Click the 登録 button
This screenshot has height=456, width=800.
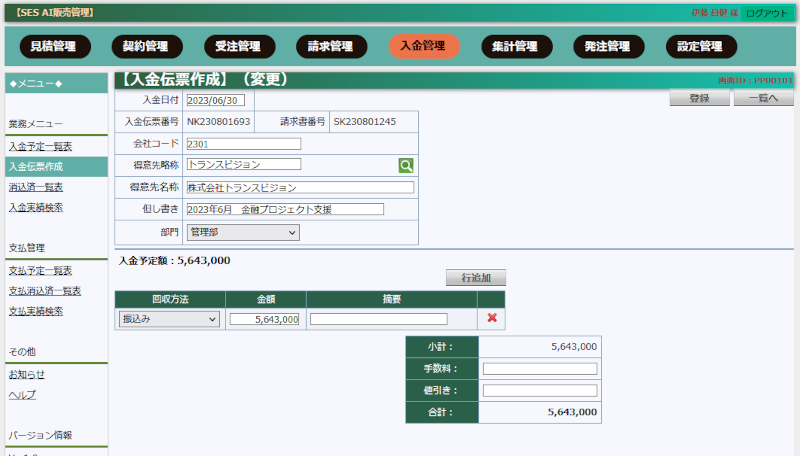pyautogui.click(x=699, y=98)
